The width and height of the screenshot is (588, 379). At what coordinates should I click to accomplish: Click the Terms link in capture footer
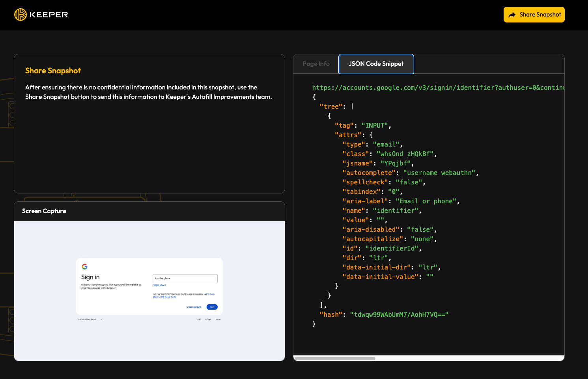pos(218,319)
